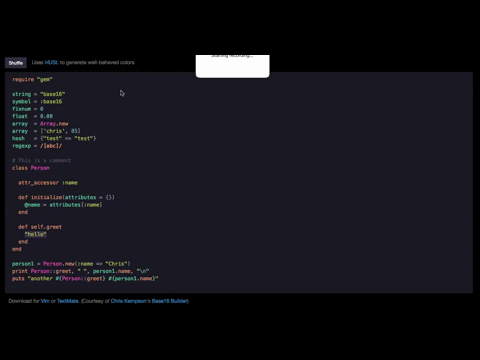Image resolution: width=480 pixels, height=360 pixels.
Task: Click the pink Array.new text
Action: (54, 124)
